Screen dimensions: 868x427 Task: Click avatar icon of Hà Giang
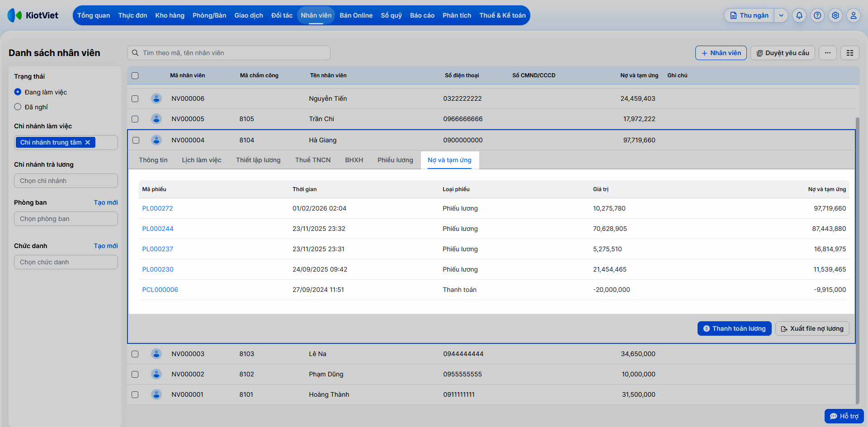click(x=156, y=140)
